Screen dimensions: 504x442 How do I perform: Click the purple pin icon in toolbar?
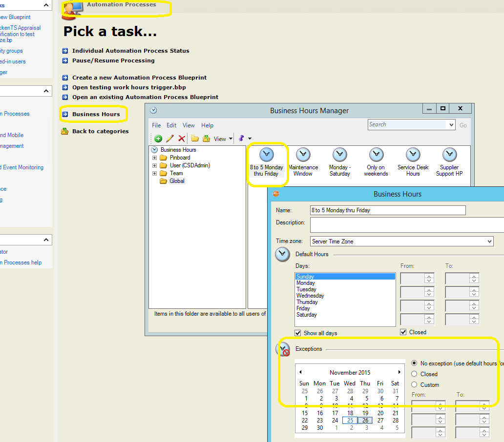[x=241, y=139]
